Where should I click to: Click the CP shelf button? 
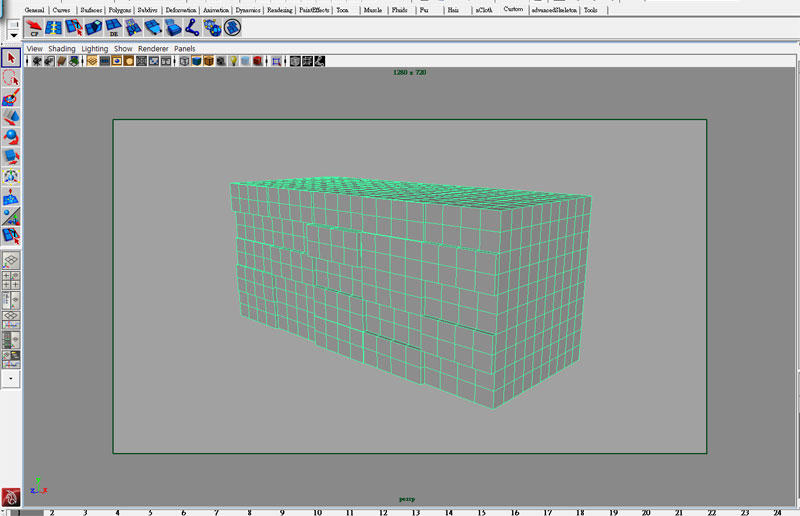pyautogui.click(x=35, y=27)
